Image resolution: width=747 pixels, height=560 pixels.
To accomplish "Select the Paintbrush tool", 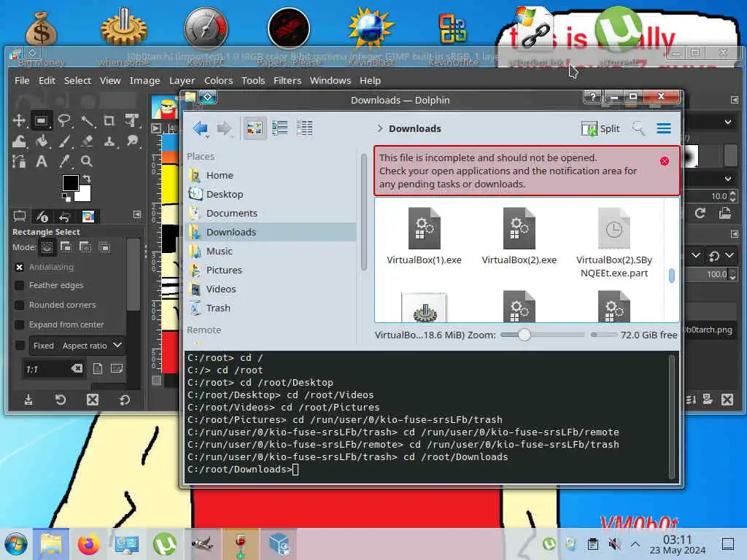I will [x=64, y=141].
